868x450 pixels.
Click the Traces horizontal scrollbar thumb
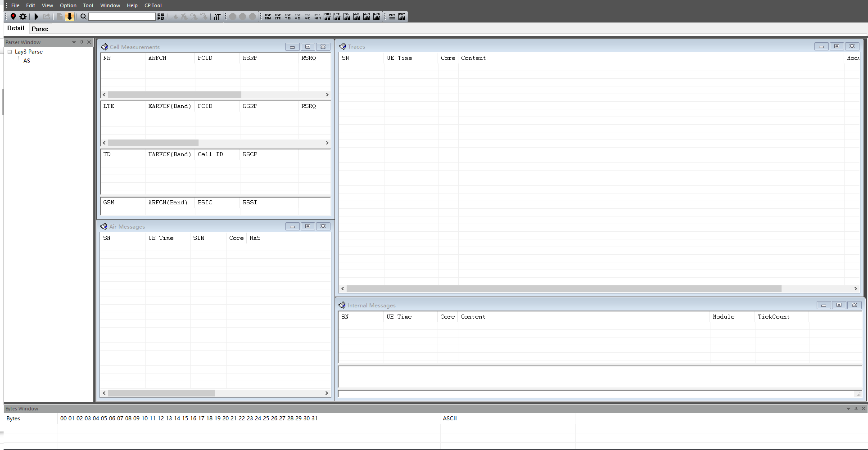(x=564, y=289)
